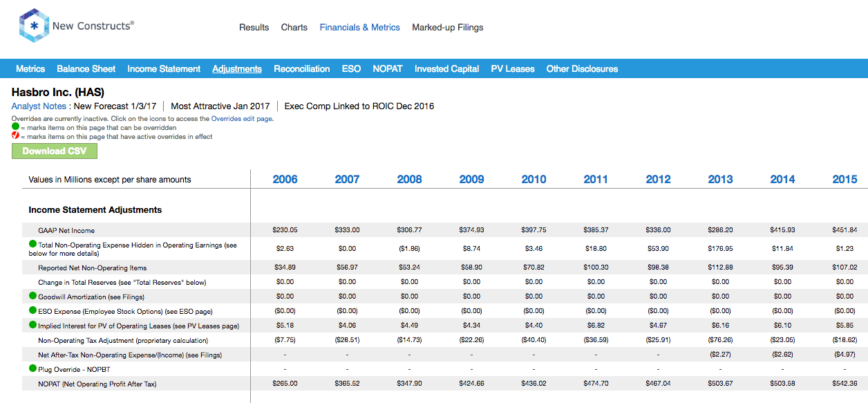The height and width of the screenshot is (403, 868).
Task: Click the $176.95 hidden non-operating expense cell
Action: [x=720, y=249]
